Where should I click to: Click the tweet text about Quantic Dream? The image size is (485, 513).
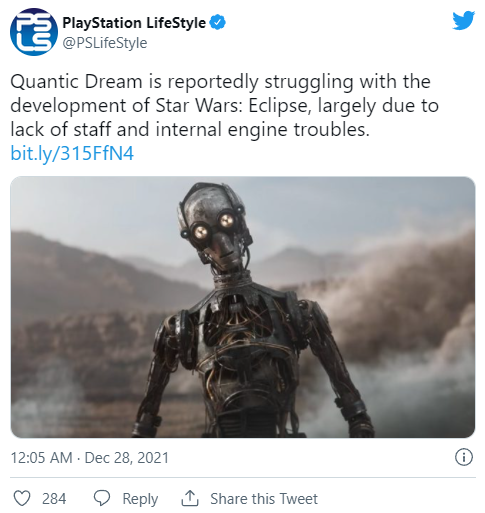(224, 106)
